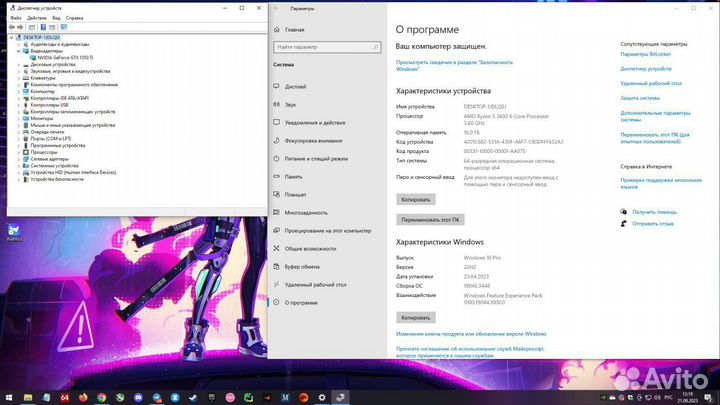Open Фокусировка внимания settings page
The width and height of the screenshot is (720, 405).
[313, 141]
